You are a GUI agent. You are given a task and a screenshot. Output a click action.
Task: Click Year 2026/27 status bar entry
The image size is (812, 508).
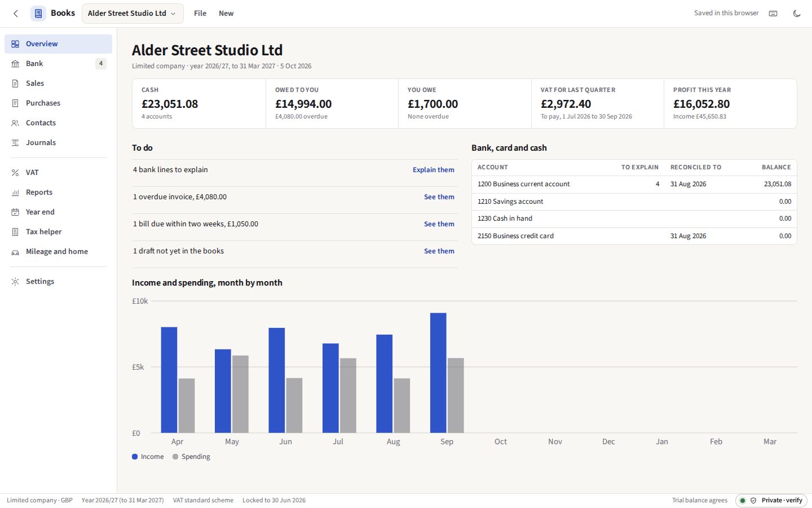(x=122, y=501)
